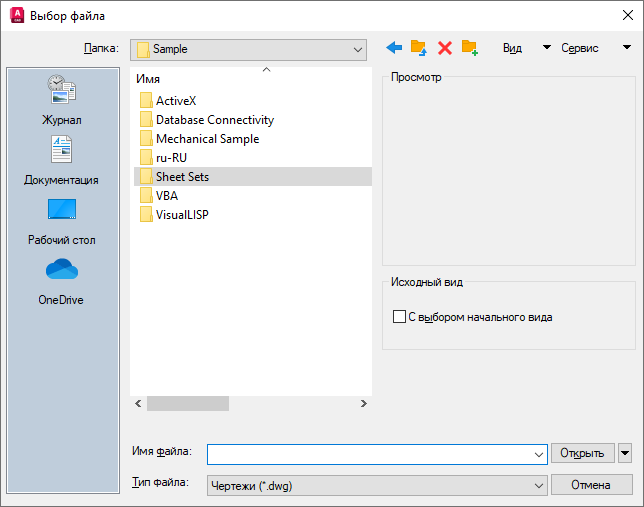Select the 'VBA' folder name
Screen dimensions: 644x507
(x=167, y=196)
